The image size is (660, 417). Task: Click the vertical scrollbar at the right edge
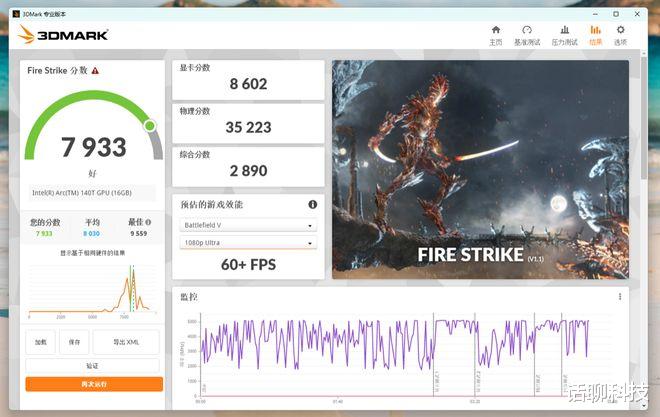[x=644, y=118]
